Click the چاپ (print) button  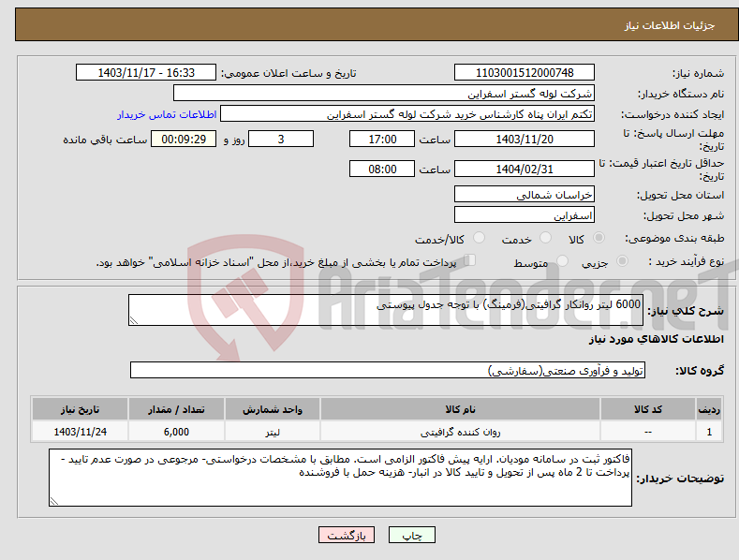[x=411, y=536]
